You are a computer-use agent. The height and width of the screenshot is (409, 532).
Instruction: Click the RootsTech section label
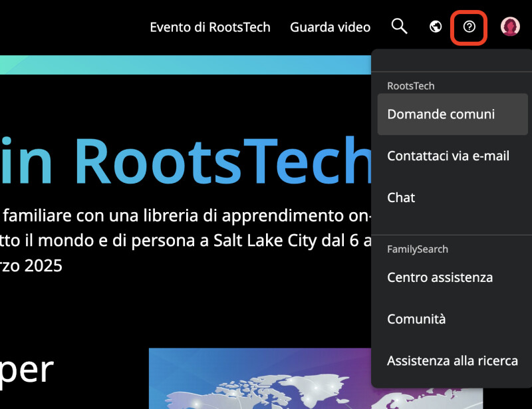tap(410, 86)
